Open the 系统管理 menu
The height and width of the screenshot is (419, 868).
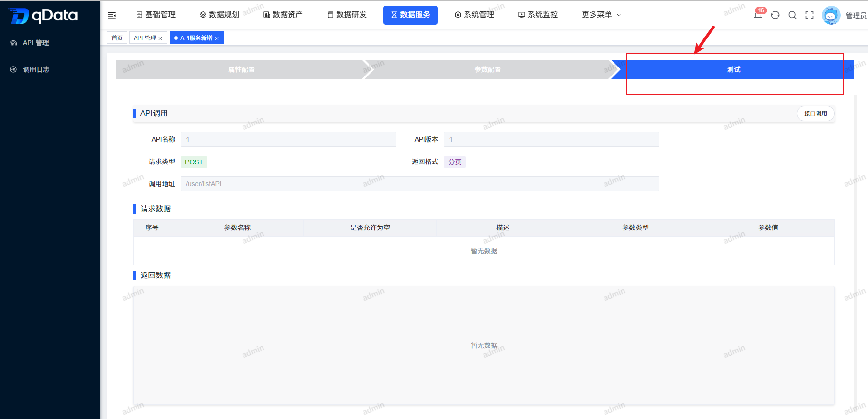[475, 15]
